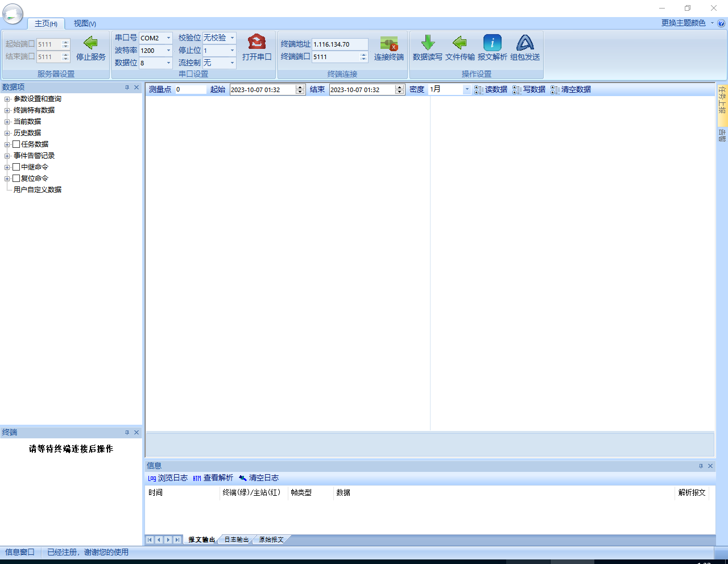Image resolution: width=728 pixels, height=564 pixels.
Task: Open the 停止位 dropdown
Action: (232, 51)
